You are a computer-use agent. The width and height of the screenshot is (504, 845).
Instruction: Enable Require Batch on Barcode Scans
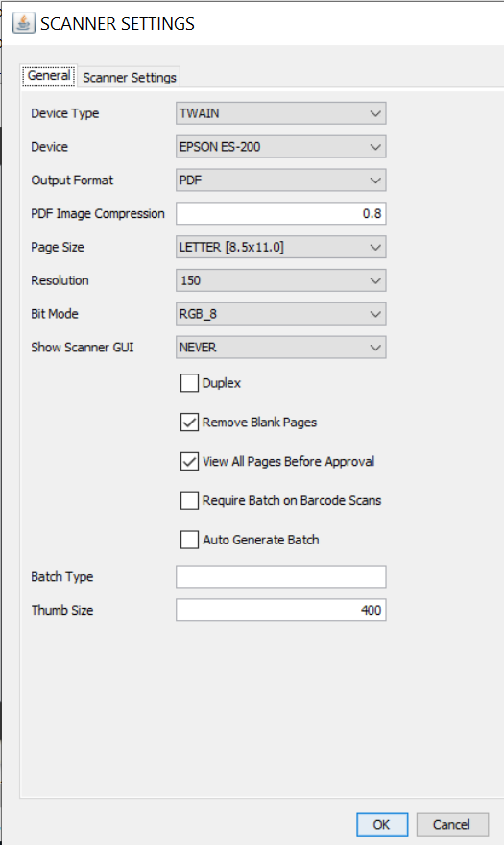pyautogui.click(x=189, y=500)
